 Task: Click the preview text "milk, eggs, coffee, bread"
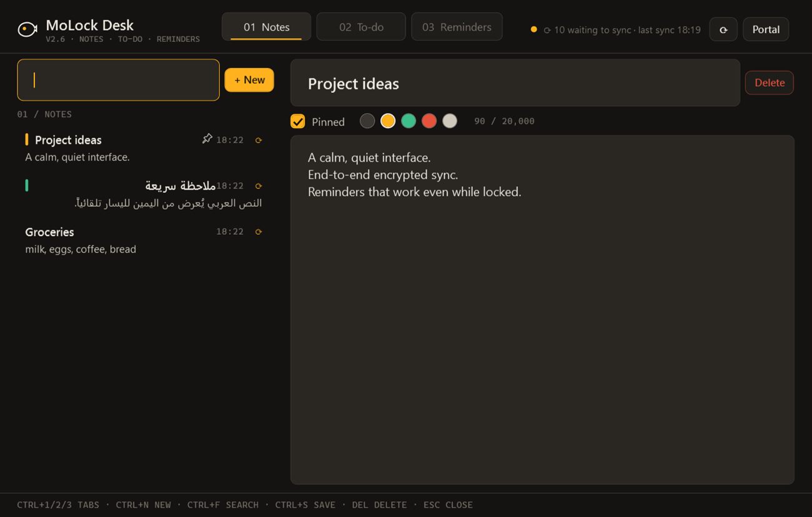coord(81,249)
